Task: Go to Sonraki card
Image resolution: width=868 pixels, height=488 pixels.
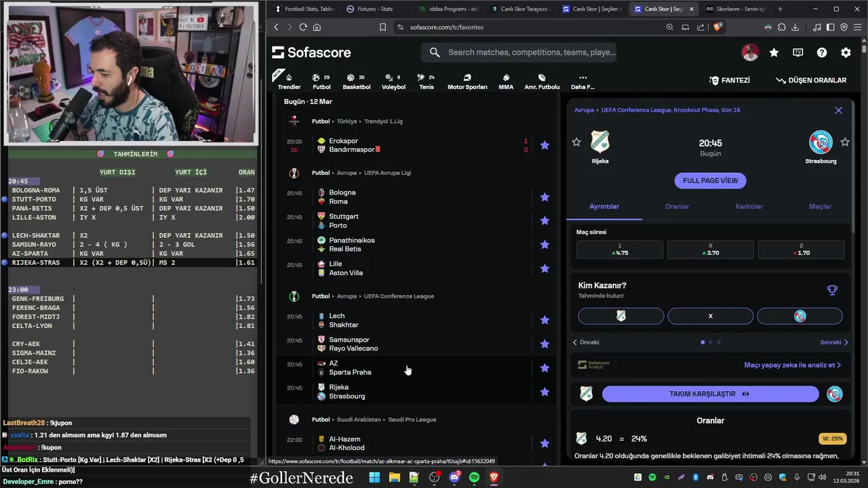Action: (x=834, y=342)
